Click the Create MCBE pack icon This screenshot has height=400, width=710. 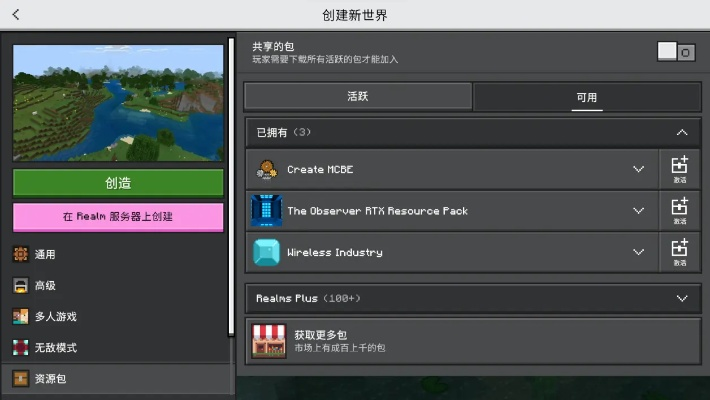pos(267,169)
